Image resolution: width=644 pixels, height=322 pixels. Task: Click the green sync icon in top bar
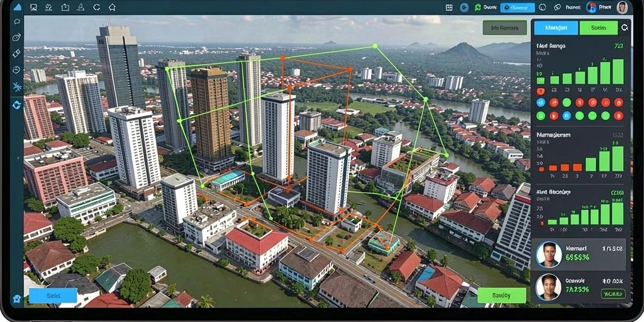click(x=478, y=8)
